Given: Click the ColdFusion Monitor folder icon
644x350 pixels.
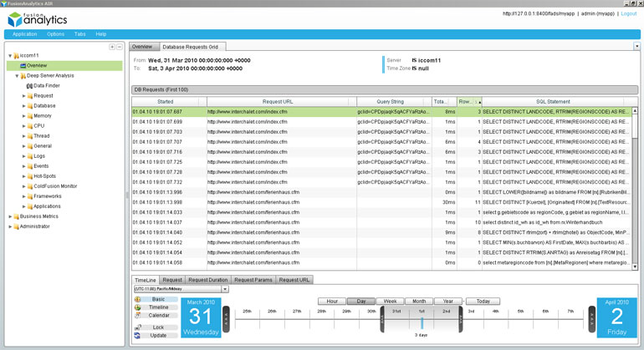Looking at the screenshot, I should (x=30, y=186).
